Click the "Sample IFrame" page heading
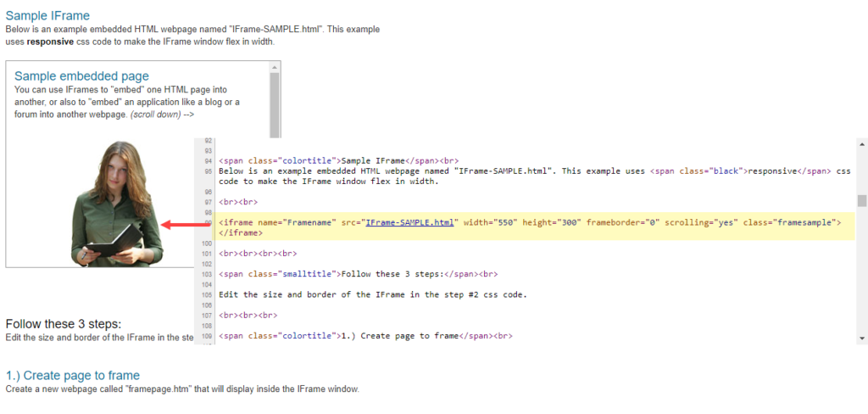The image size is (868, 414). [x=47, y=15]
